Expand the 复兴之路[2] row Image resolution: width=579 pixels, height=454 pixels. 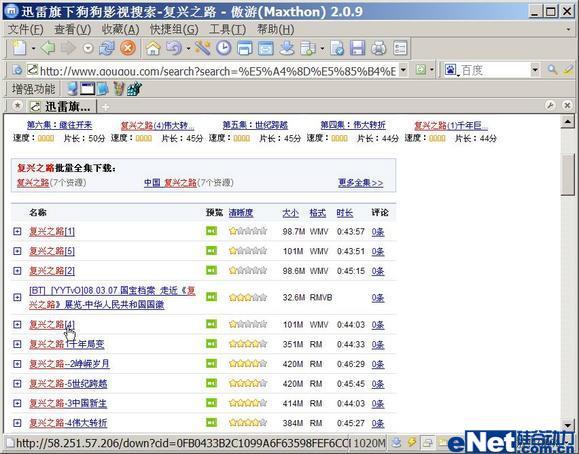[17, 270]
